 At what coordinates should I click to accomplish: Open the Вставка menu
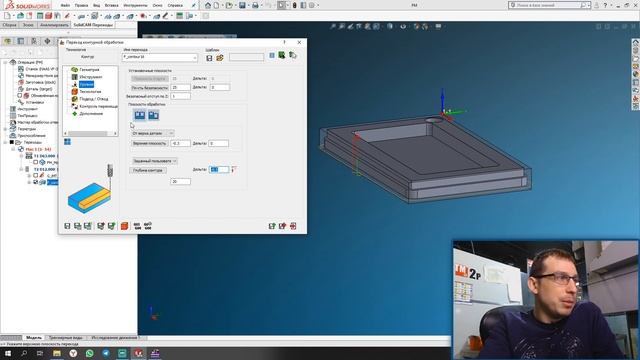tap(111, 5)
